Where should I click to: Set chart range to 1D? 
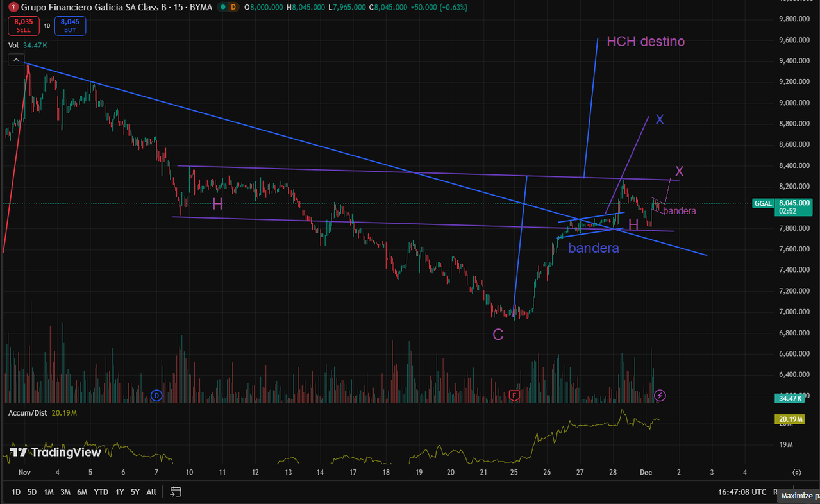tap(16, 492)
